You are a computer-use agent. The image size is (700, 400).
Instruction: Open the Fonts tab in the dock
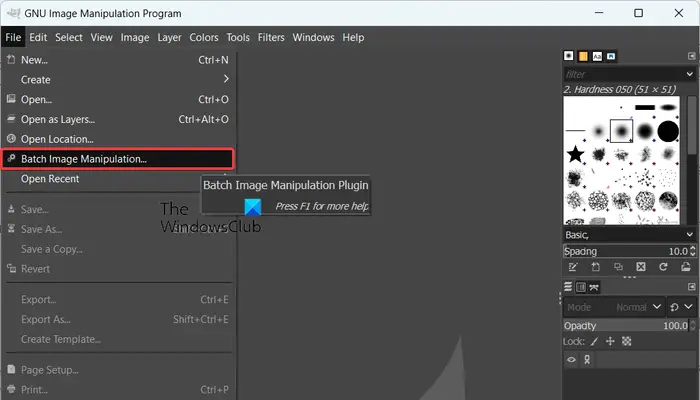[597, 56]
